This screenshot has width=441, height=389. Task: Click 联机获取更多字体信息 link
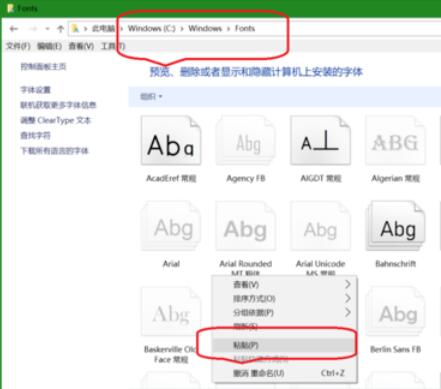point(58,105)
